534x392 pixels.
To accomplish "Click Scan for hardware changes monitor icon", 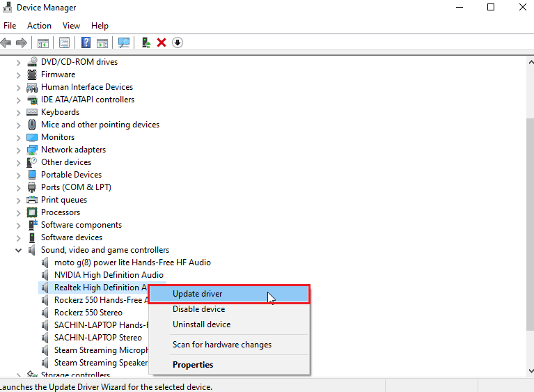I will pos(124,42).
